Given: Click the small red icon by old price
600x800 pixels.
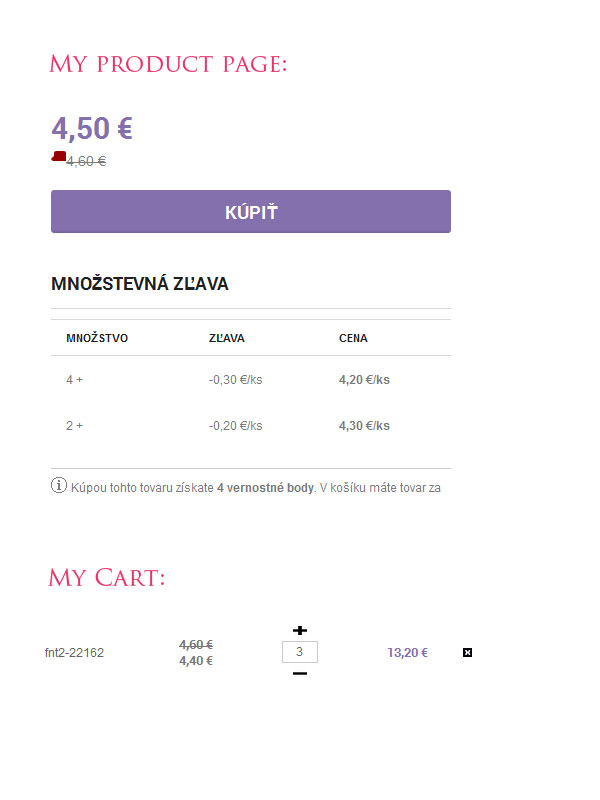Looking at the screenshot, I should coord(58,157).
